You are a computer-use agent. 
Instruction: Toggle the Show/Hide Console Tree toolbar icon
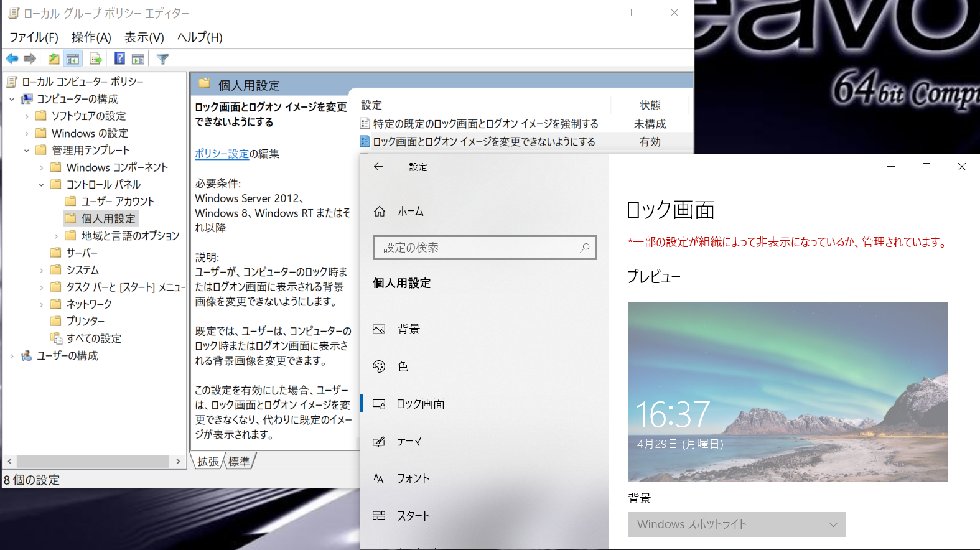click(x=73, y=58)
